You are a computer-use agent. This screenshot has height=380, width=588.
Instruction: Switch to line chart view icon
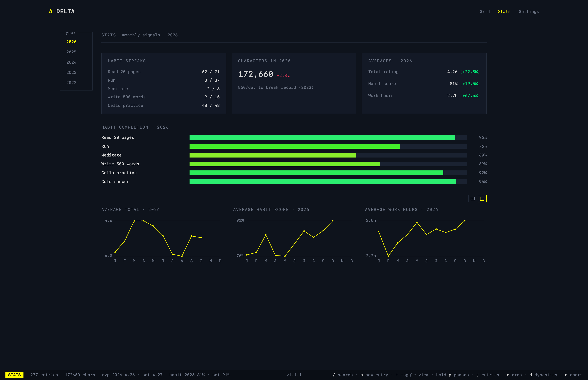click(x=482, y=199)
